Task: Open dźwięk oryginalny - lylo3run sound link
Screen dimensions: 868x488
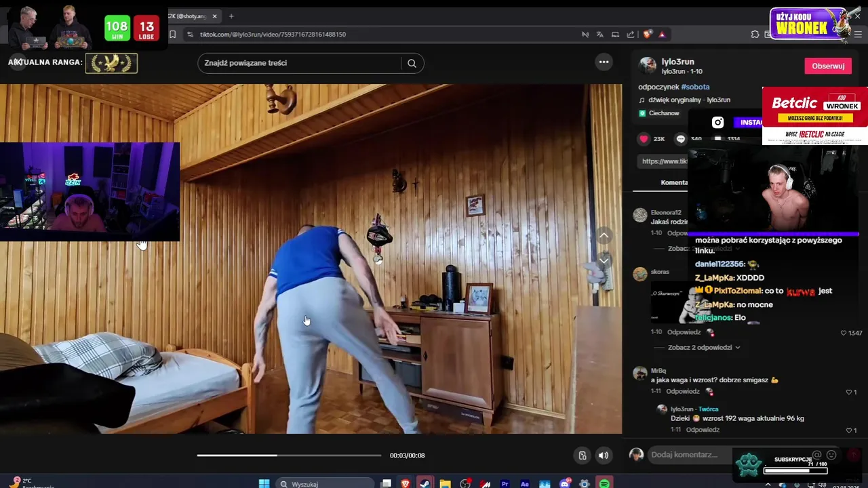Action: click(689, 100)
